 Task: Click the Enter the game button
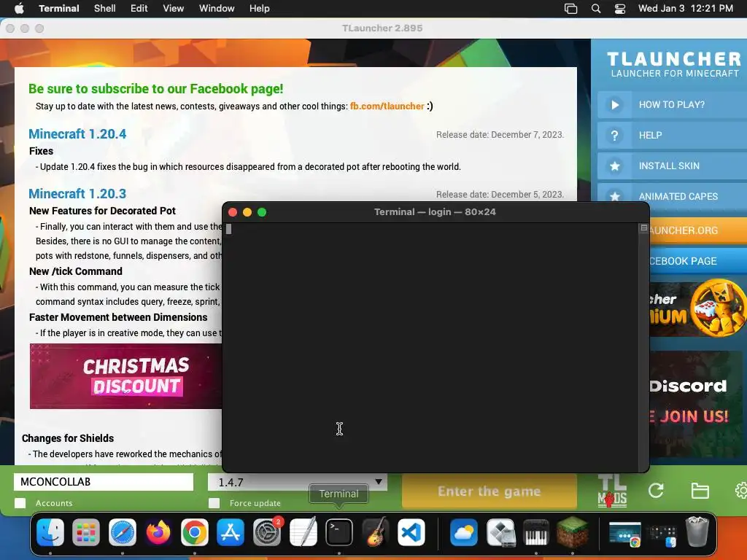[489, 491]
